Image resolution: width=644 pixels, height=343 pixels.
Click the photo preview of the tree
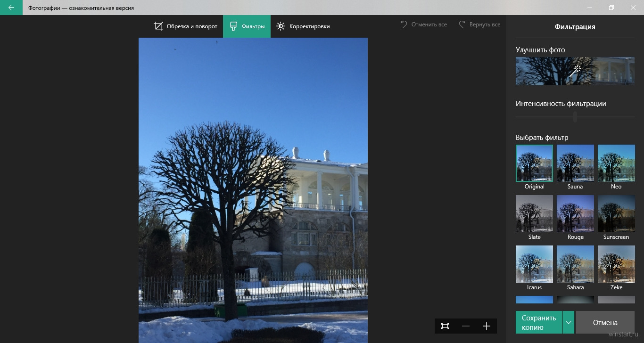253,190
